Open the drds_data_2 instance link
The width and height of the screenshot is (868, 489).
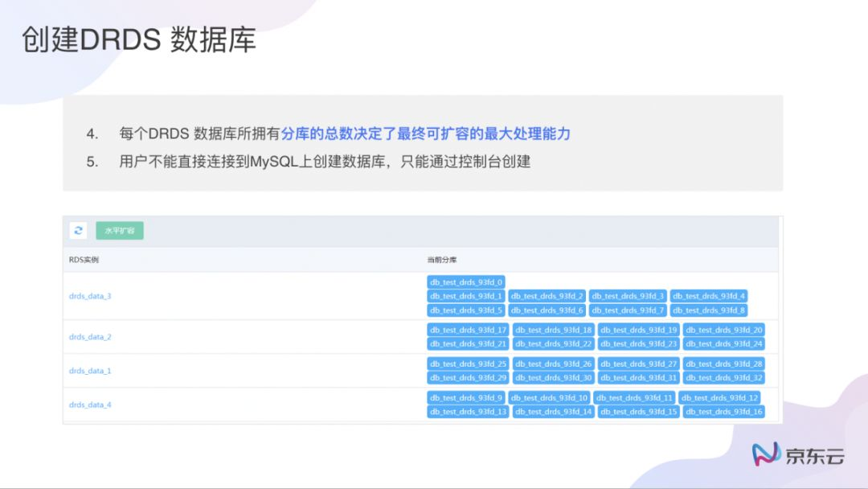(x=90, y=337)
